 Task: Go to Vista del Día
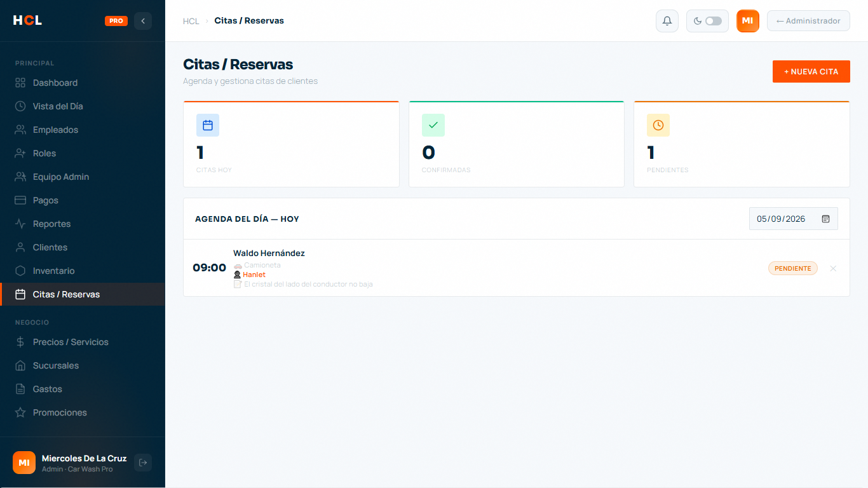point(83,106)
